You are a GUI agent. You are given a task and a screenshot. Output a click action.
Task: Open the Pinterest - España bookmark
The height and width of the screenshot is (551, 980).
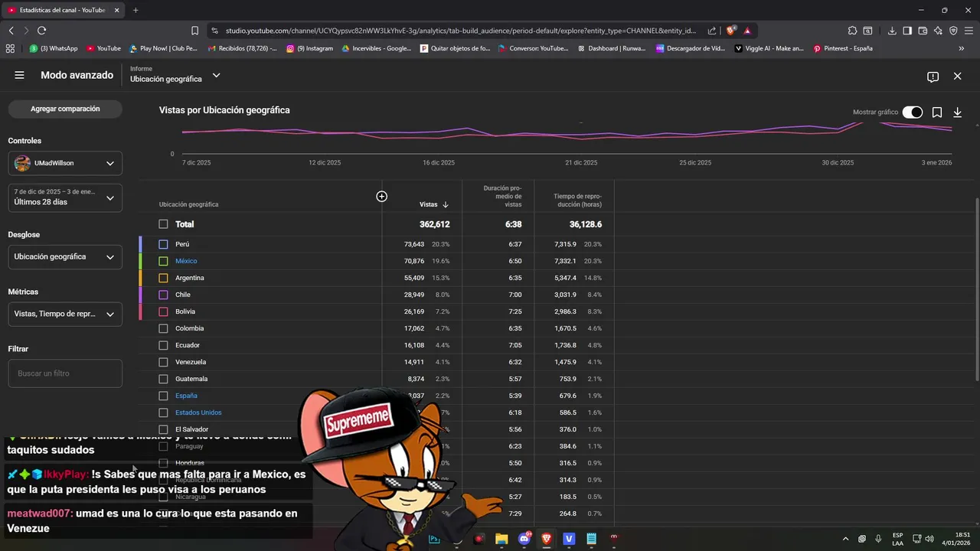pyautogui.click(x=843, y=48)
